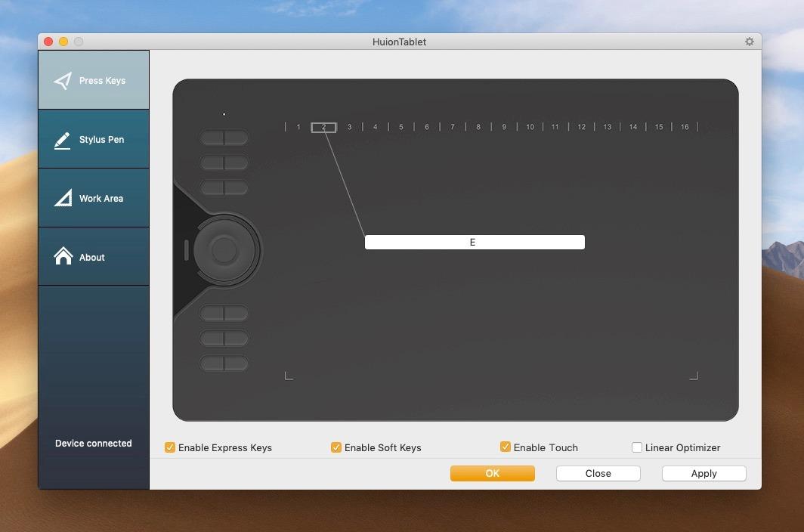Select the Press Keys tab
The image size is (804, 532).
[94, 80]
